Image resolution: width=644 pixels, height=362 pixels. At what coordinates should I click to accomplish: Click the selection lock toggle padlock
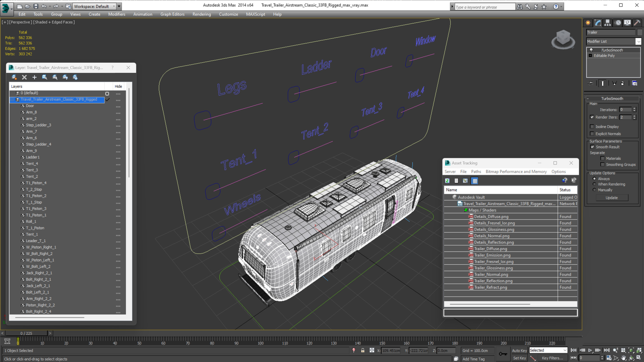click(363, 350)
